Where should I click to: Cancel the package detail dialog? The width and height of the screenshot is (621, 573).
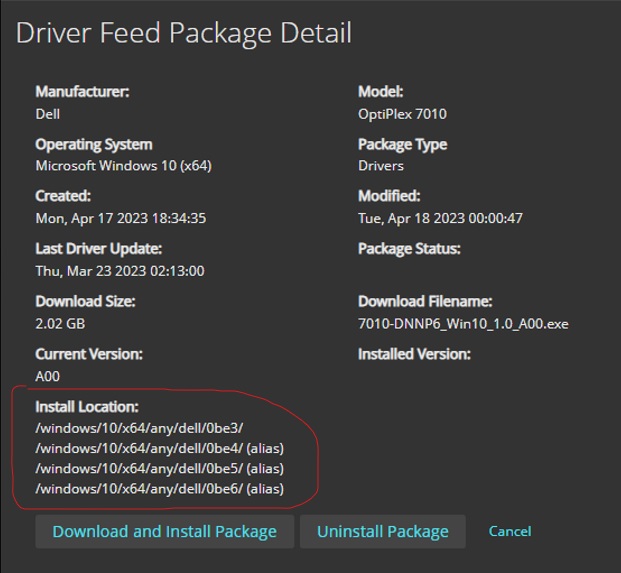tap(510, 531)
